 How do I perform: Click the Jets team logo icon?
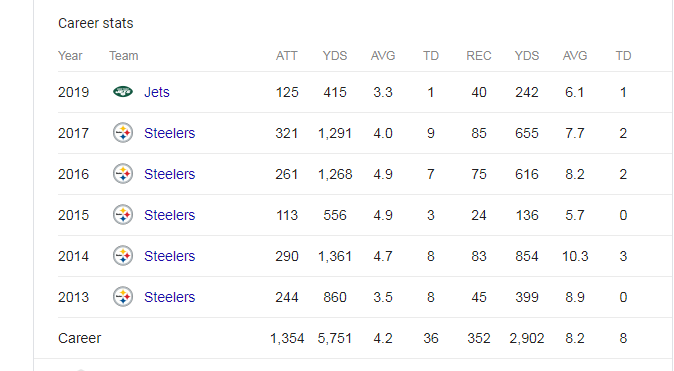click(123, 92)
